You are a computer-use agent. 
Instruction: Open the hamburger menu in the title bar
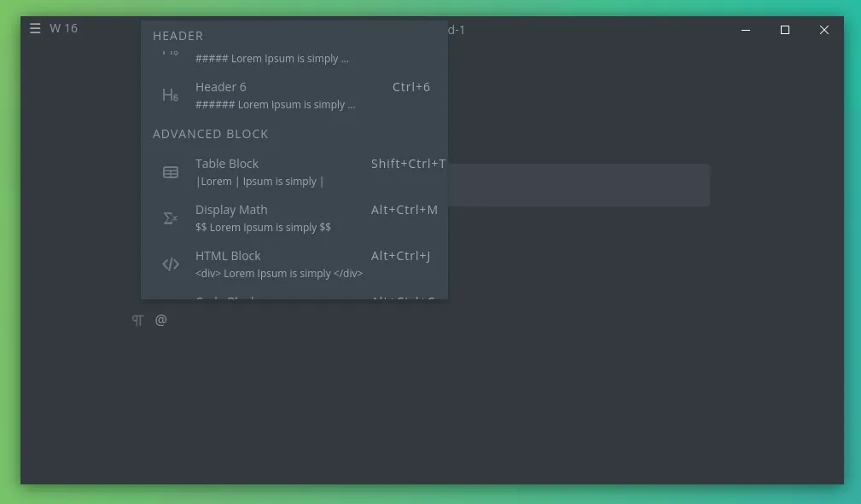click(x=35, y=27)
